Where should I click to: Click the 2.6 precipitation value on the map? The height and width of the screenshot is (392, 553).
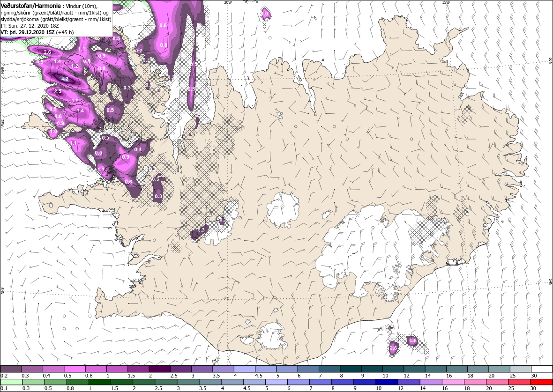click(x=47, y=52)
